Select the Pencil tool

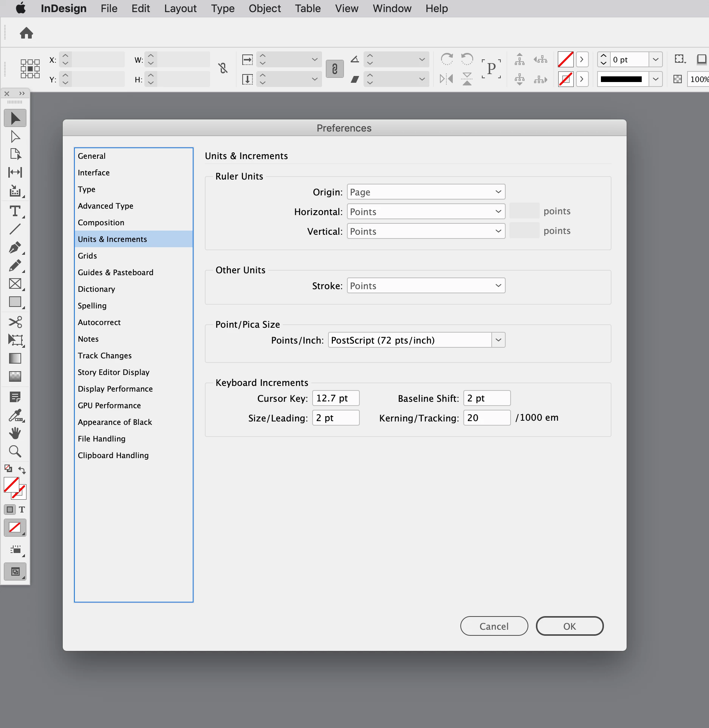[15, 266]
